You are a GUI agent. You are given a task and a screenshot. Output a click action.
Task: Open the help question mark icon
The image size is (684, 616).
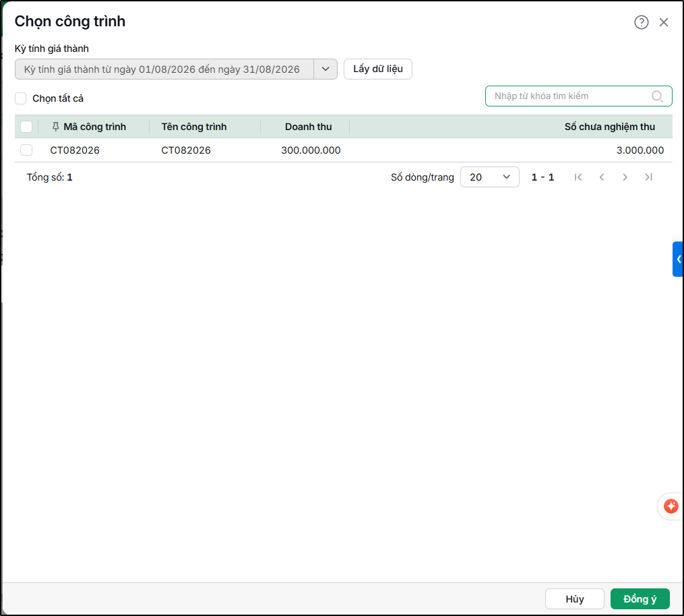click(x=641, y=22)
